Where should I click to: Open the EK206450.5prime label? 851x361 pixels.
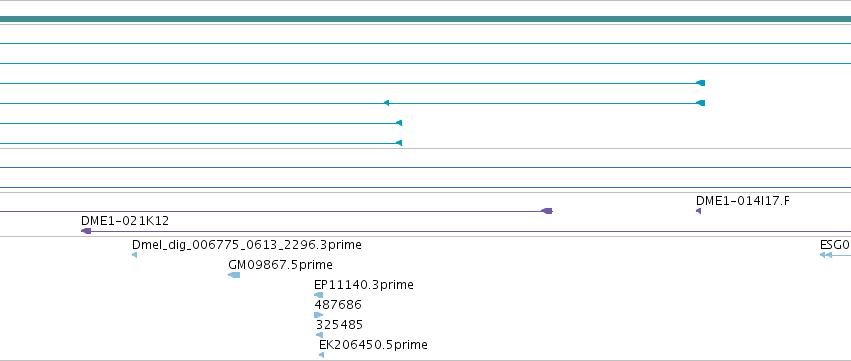(373, 345)
